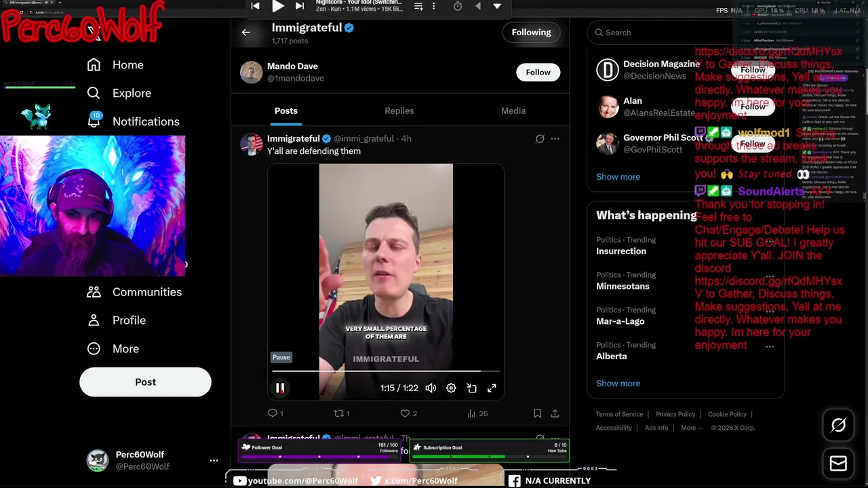Skip to previous track in media popup
Screen dimensions: 868x488
pyautogui.click(x=255, y=6)
